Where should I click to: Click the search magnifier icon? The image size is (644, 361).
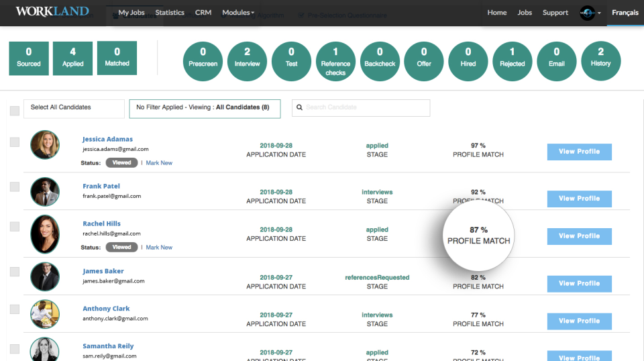[299, 107]
